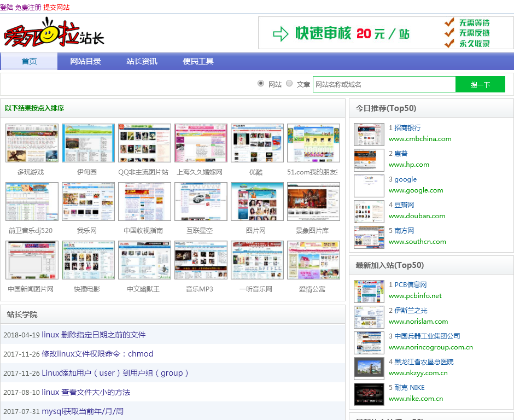Click the 招商银行 link
This screenshot has width=514, height=420.
click(407, 127)
